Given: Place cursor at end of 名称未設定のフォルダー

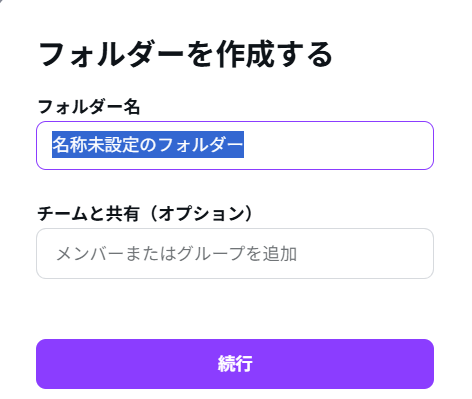Looking at the screenshot, I should pyautogui.click(x=244, y=145).
